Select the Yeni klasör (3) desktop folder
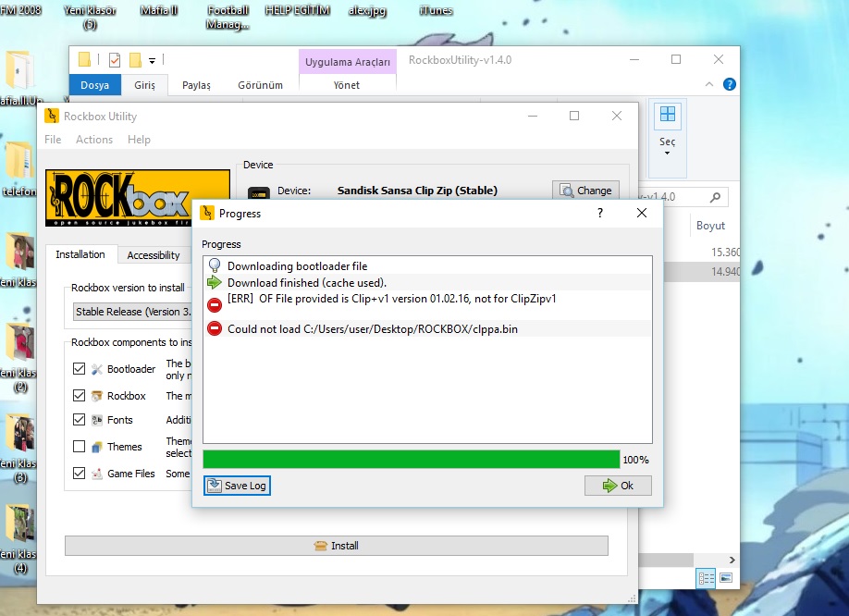The width and height of the screenshot is (849, 616). (19, 449)
